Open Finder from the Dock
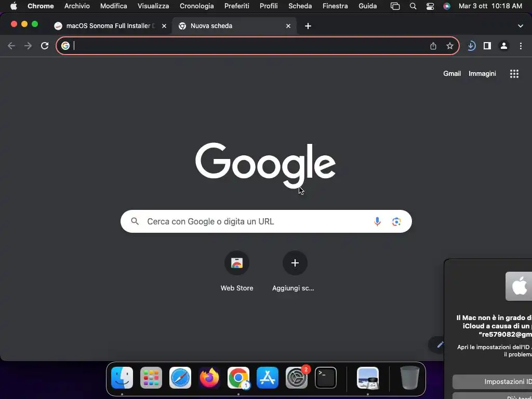532x399 pixels. pyautogui.click(x=122, y=378)
